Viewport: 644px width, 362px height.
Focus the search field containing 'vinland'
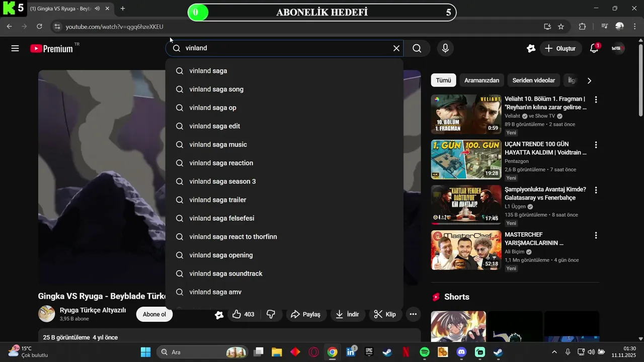click(284, 48)
